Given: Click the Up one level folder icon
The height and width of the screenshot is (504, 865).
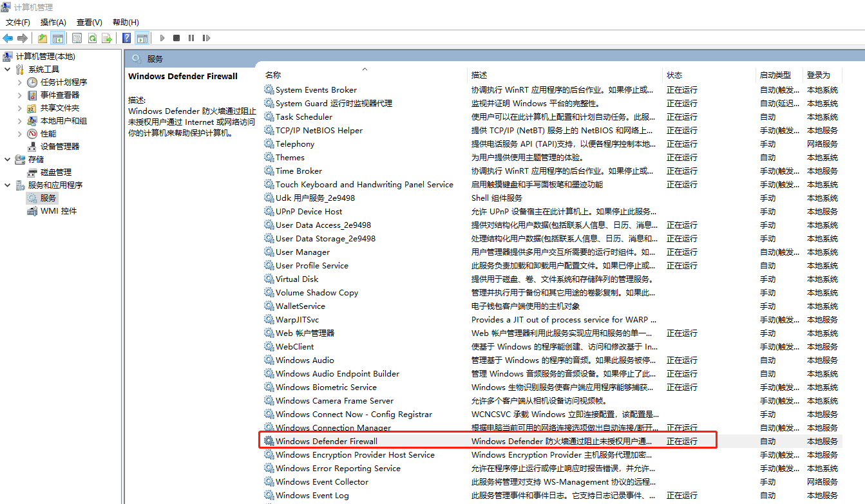Looking at the screenshot, I should coord(43,38).
